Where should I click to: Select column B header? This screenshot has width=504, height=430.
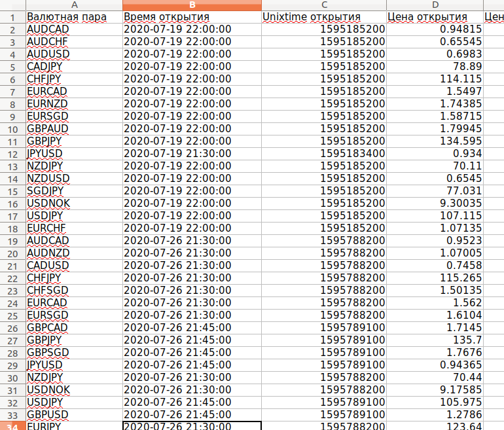pyautogui.click(x=192, y=5)
